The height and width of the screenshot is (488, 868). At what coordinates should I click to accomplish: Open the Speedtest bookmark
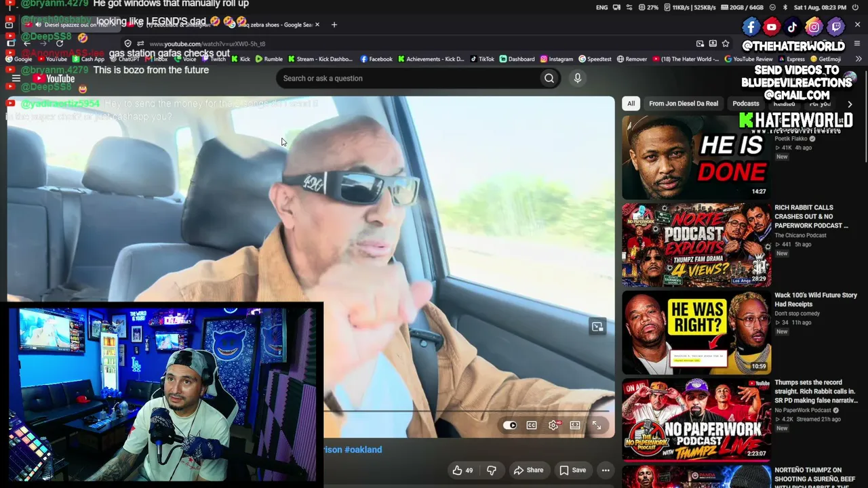[x=595, y=59]
